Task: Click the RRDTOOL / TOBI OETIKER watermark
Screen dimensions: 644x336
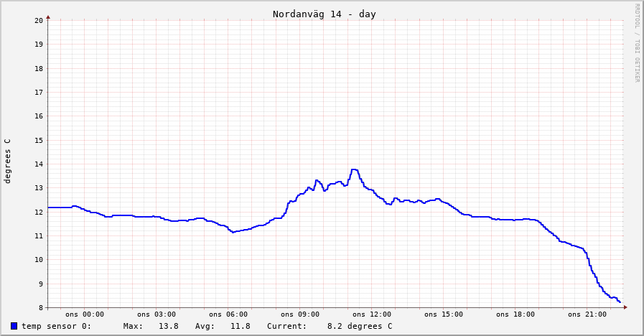Action: (636, 43)
